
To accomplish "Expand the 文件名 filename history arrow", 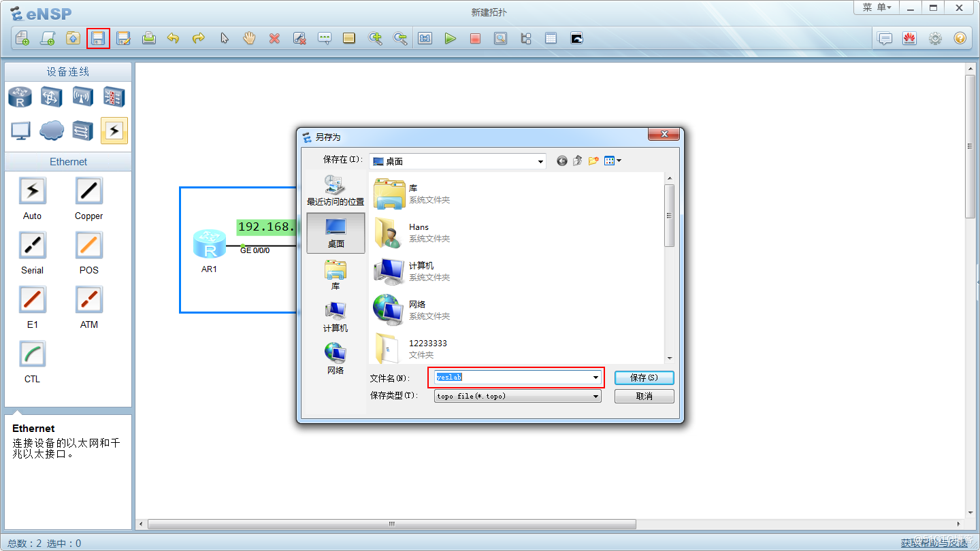I will (x=595, y=378).
